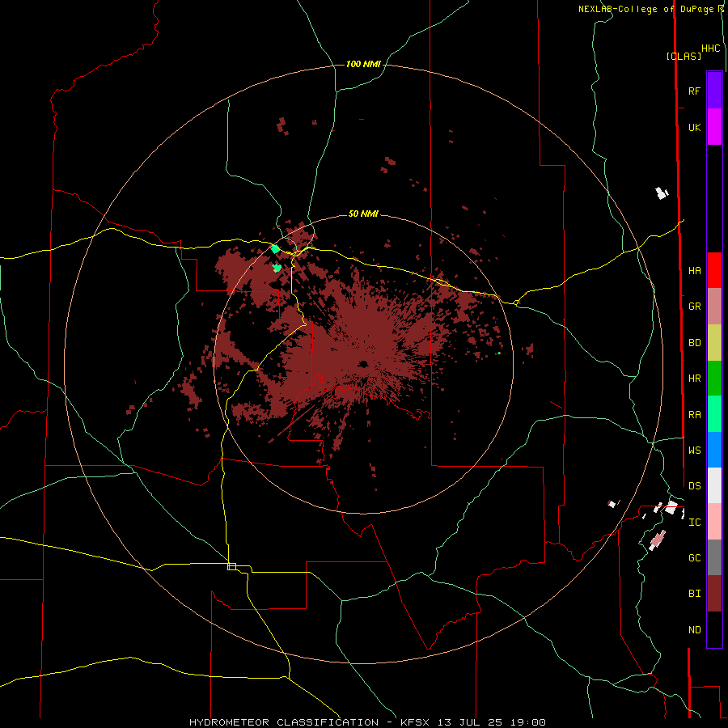728x728 pixels.
Task: Click the "UK" legend label
Action: (x=694, y=128)
